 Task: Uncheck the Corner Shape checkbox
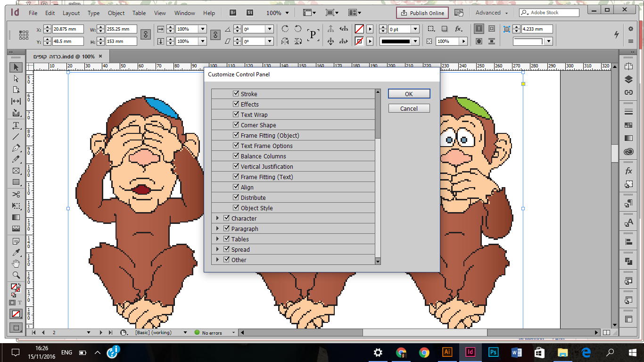tap(236, 125)
